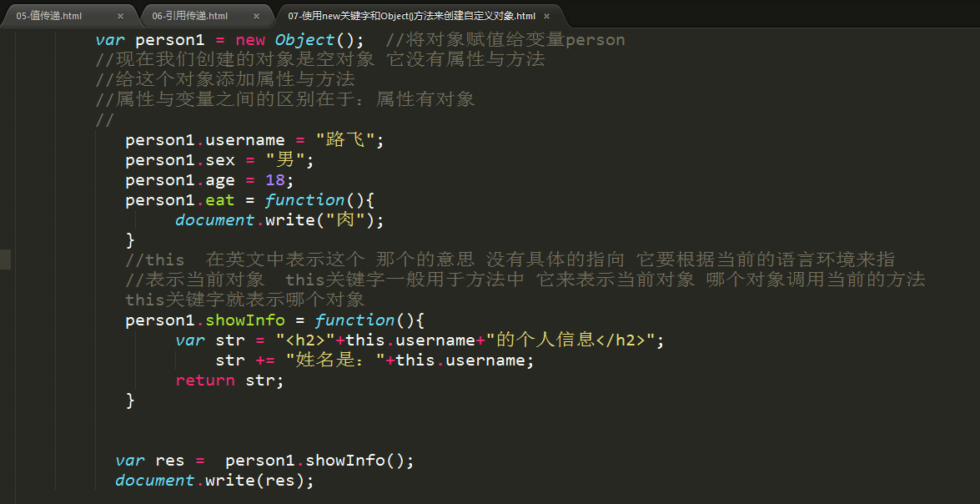Place cursor on "return str;" line
The height and width of the screenshot is (504, 980).
229,381
